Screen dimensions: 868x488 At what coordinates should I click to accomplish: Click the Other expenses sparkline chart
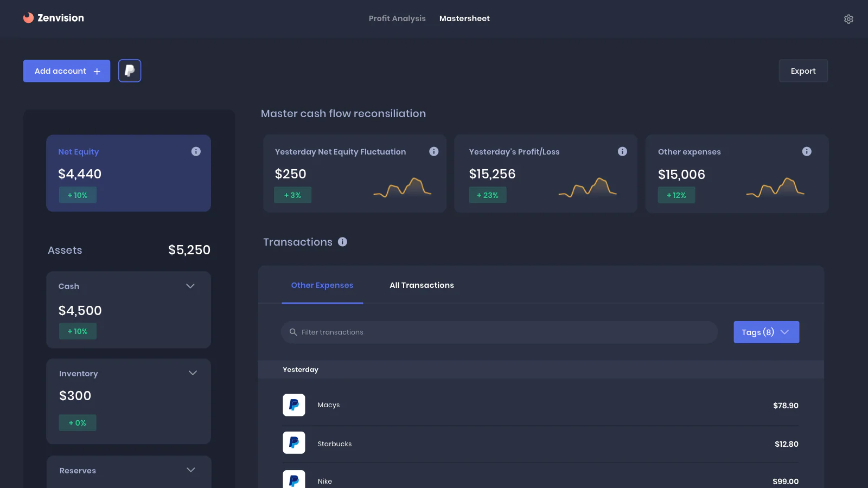click(x=775, y=187)
